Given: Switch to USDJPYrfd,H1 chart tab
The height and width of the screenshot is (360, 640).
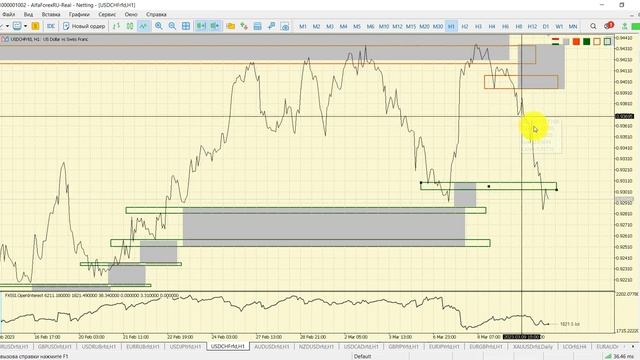Looking at the screenshot, I should pyautogui.click(x=185, y=347).
